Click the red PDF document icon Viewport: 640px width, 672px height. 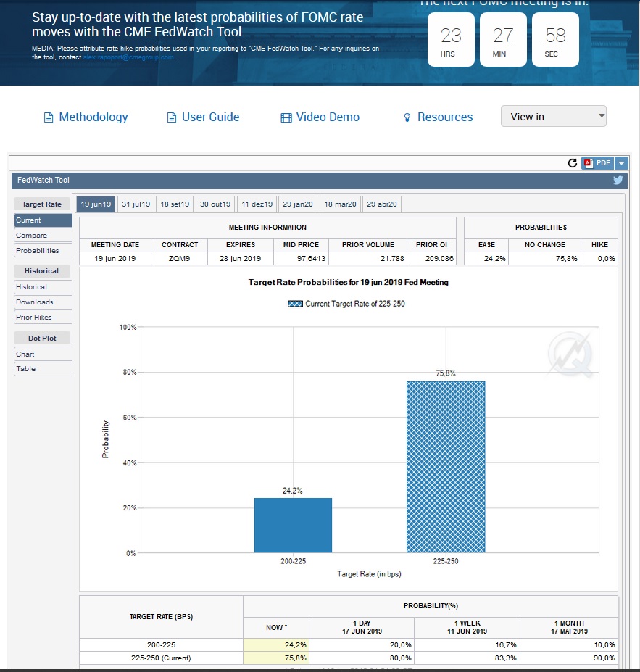tap(588, 163)
